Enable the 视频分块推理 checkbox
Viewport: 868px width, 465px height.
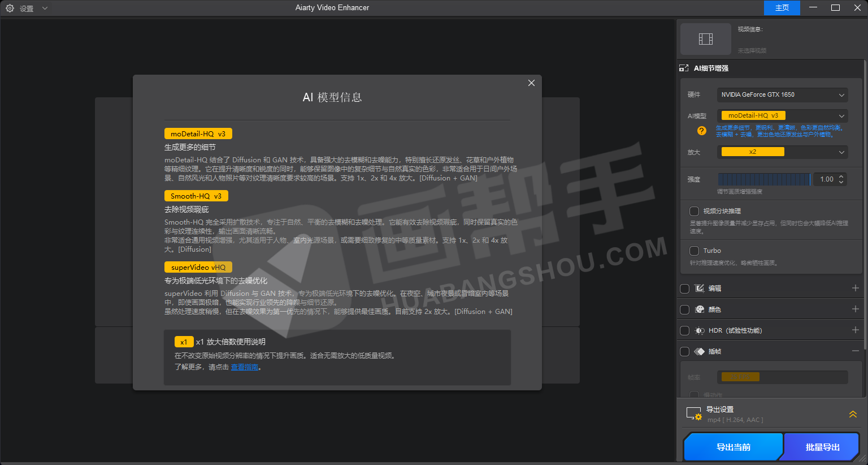point(694,211)
